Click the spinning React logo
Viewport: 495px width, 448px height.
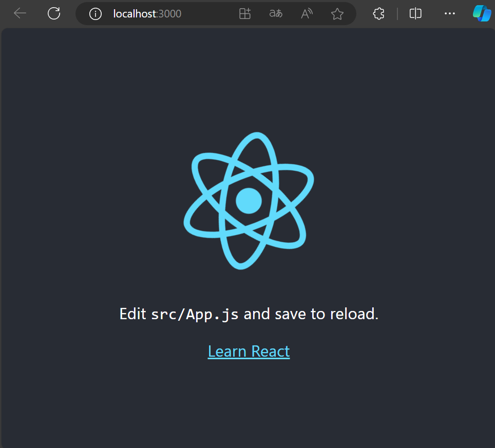249,201
